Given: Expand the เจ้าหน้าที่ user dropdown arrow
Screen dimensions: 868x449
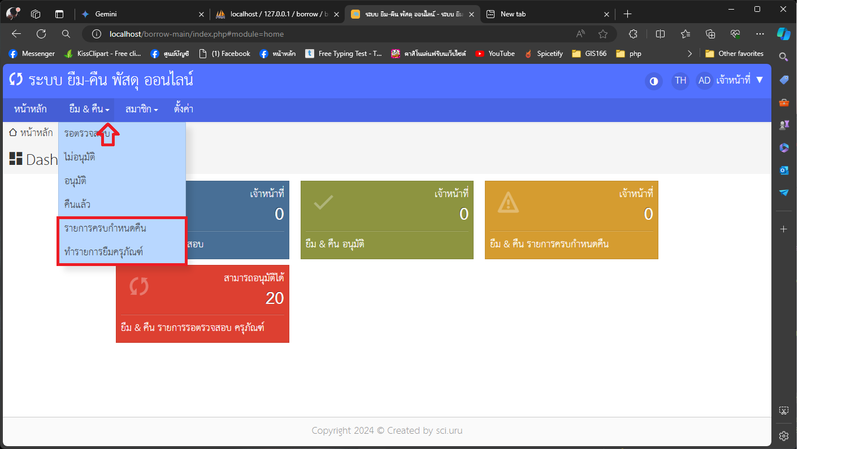Looking at the screenshot, I should (759, 80).
